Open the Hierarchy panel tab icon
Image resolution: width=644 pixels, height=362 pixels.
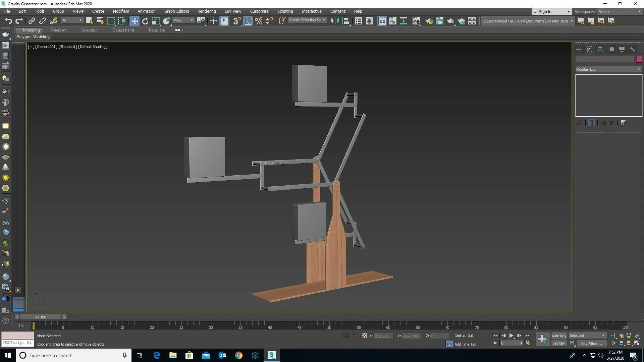(x=600, y=49)
